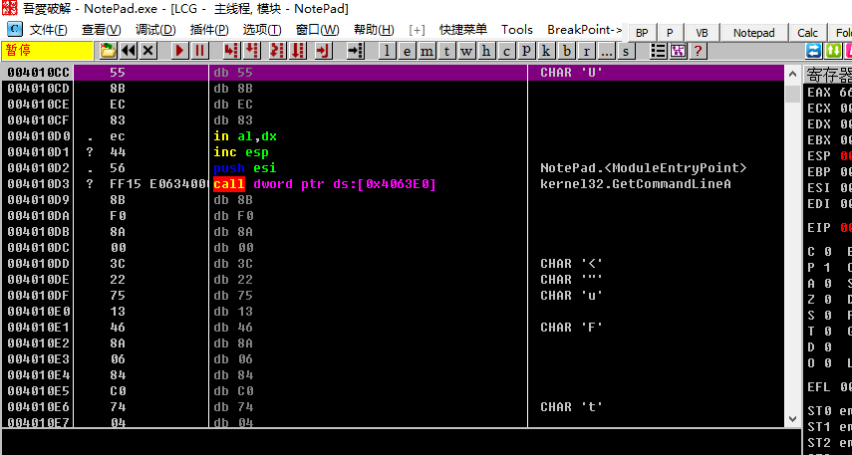Click the red question mark help icon
This screenshot has height=455, width=852.
(x=697, y=50)
